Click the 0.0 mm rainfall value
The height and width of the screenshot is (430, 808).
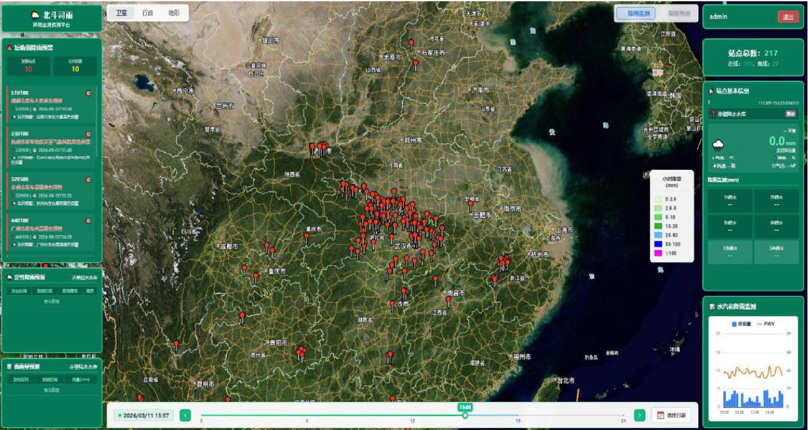pos(783,141)
